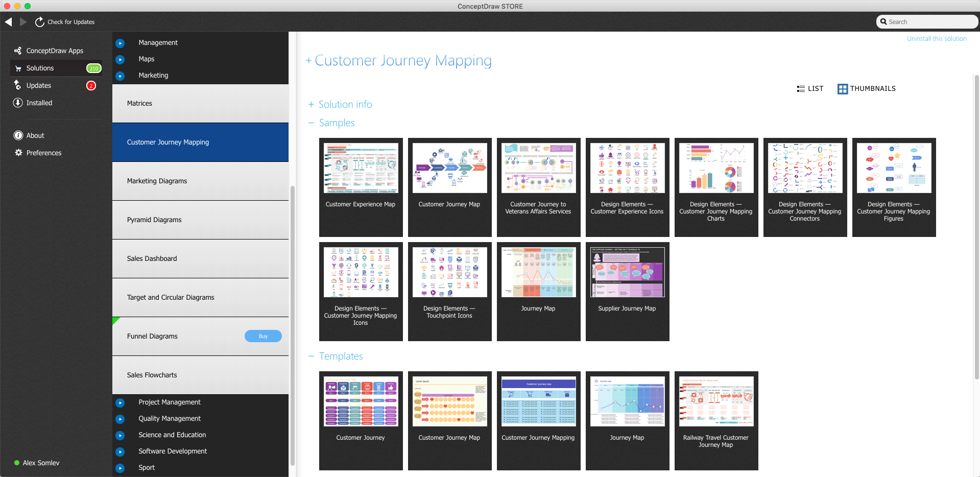Expand the Maps category
The height and width of the screenshot is (477, 980).
click(120, 59)
